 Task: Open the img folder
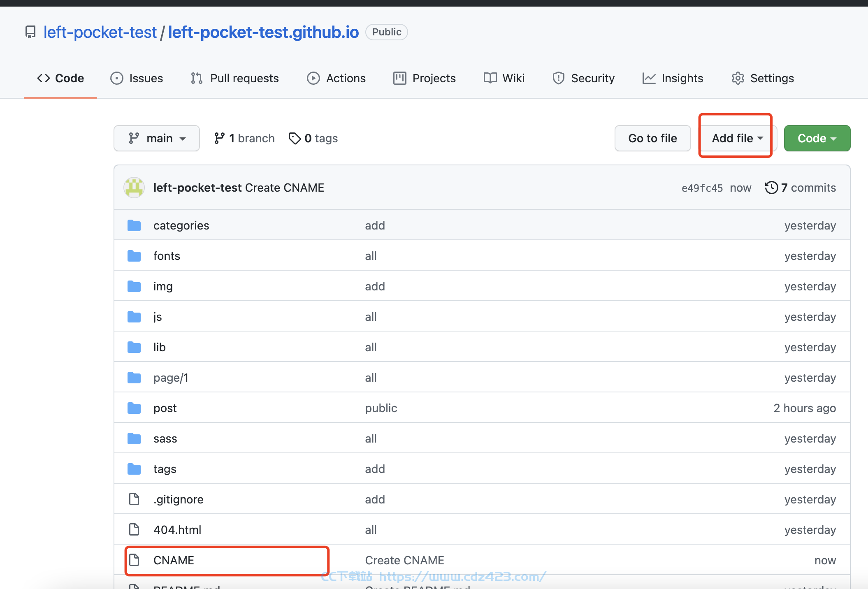click(x=163, y=286)
